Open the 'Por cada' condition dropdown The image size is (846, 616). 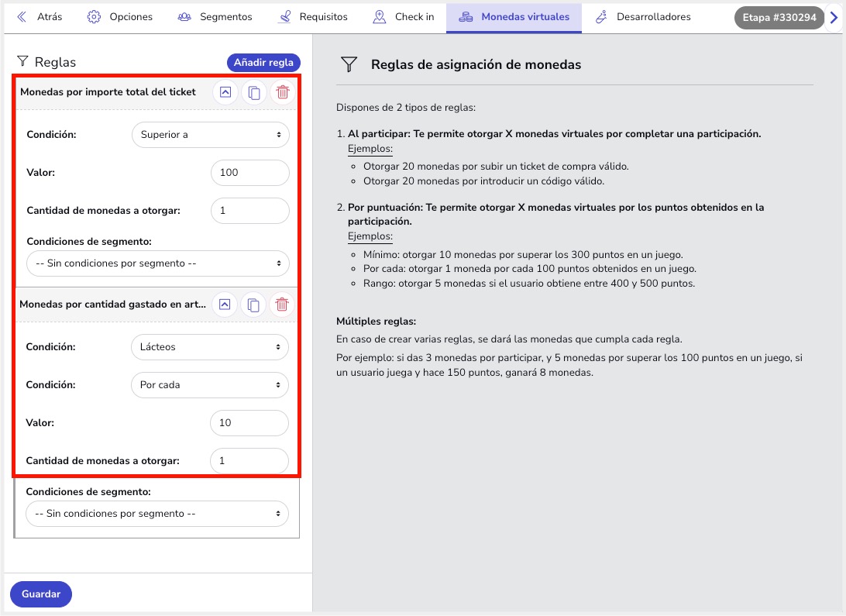pos(210,385)
